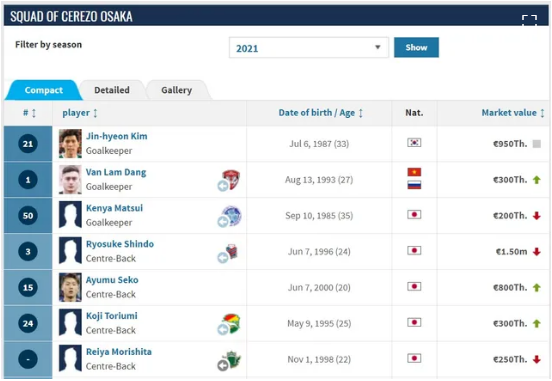This screenshot has width=552, height=381.
Task: Open the Gallery tab
Action: tap(177, 90)
